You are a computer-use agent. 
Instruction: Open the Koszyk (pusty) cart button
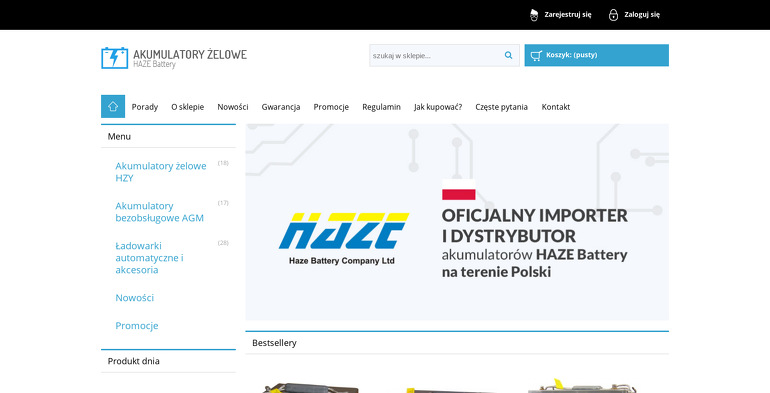pyautogui.click(x=596, y=55)
